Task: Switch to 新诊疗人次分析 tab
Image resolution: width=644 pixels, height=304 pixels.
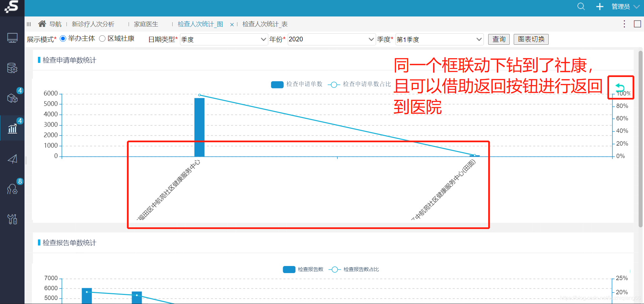Action: (93, 24)
